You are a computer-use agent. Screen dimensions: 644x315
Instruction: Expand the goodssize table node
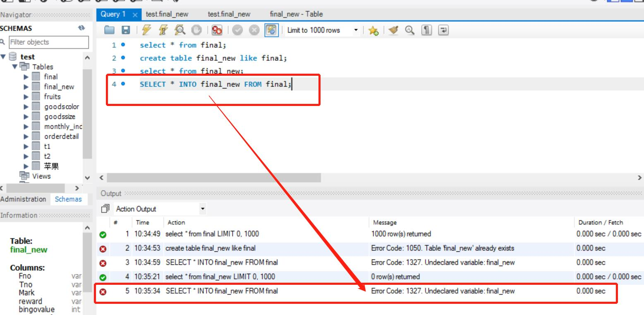(26, 116)
